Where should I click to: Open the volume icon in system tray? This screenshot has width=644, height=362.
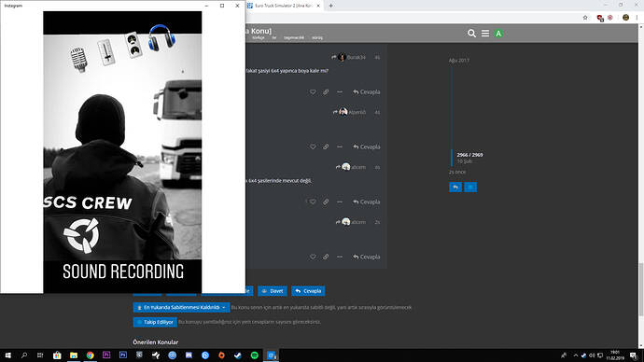592,355
